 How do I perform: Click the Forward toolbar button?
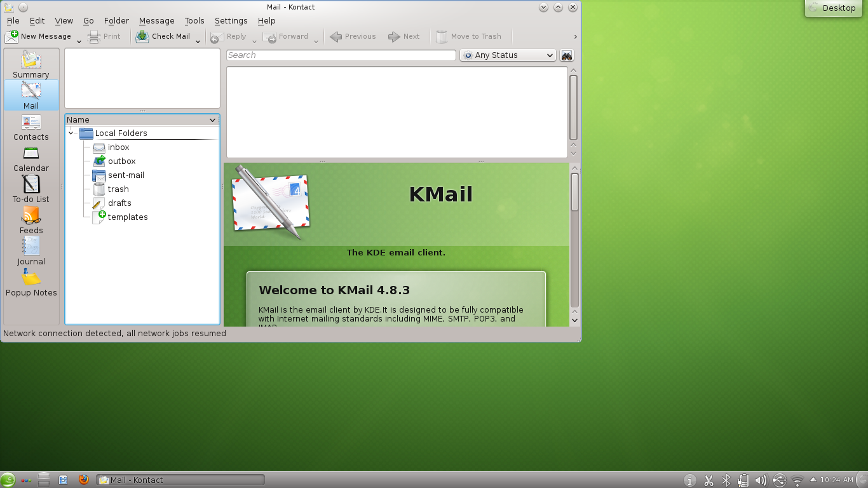pos(285,36)
